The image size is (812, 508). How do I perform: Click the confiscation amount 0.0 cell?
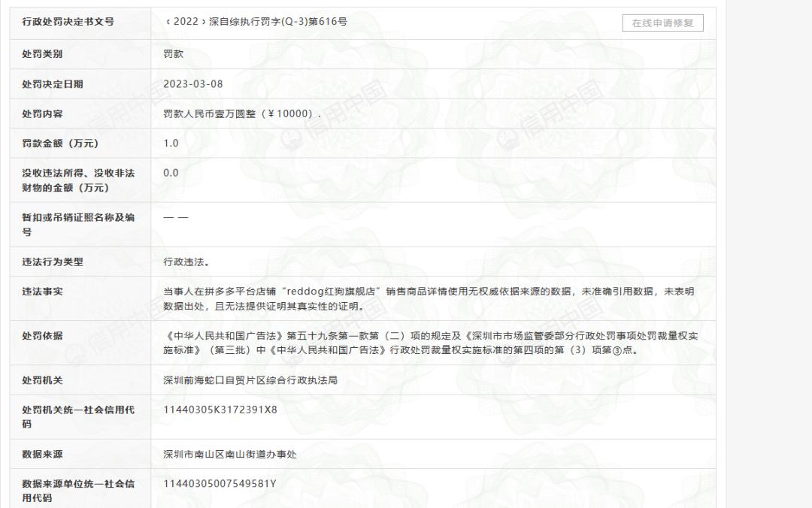click(x=167, y=172)
